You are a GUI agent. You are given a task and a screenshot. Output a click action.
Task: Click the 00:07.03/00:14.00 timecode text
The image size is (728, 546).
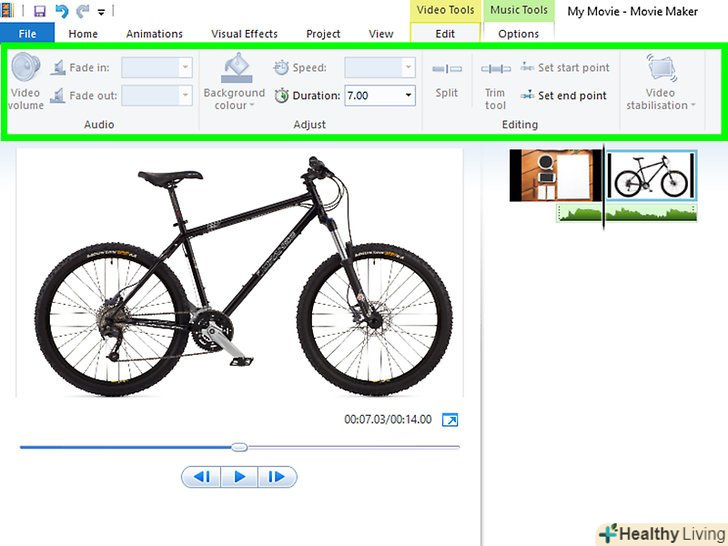388,420
